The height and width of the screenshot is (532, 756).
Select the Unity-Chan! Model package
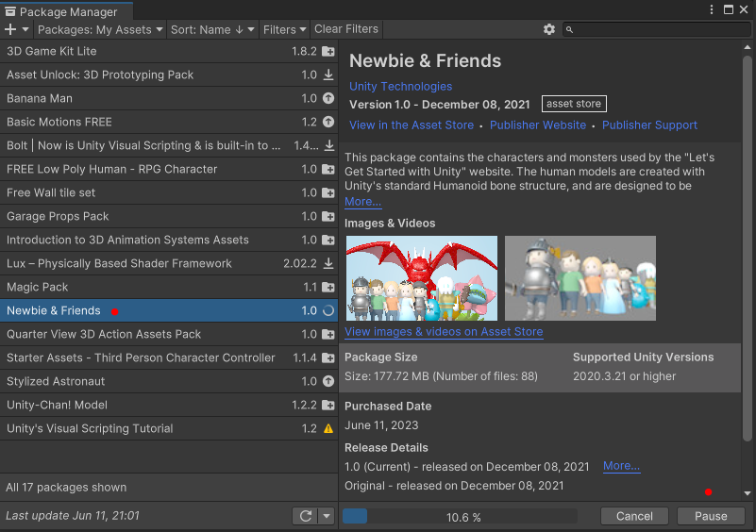click(169, 405)
